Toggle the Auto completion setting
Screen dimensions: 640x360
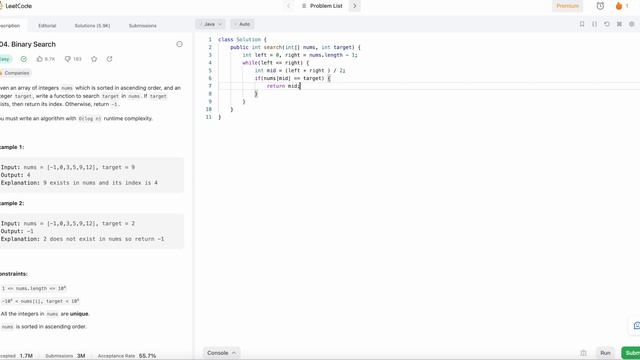tap(242, 24)
